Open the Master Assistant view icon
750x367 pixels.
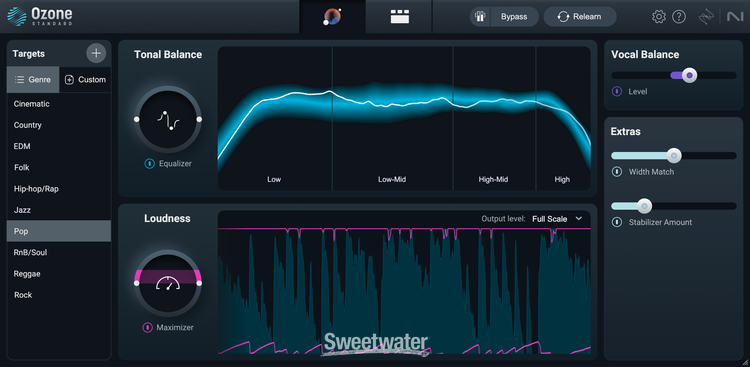[x=332, y=17]
